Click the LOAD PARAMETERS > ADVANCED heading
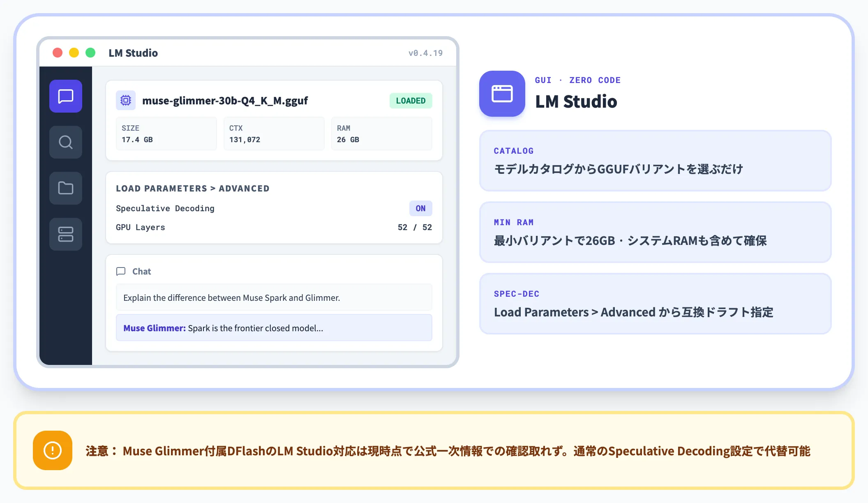The height and width of the screenshot is (503, 868). 192,189
